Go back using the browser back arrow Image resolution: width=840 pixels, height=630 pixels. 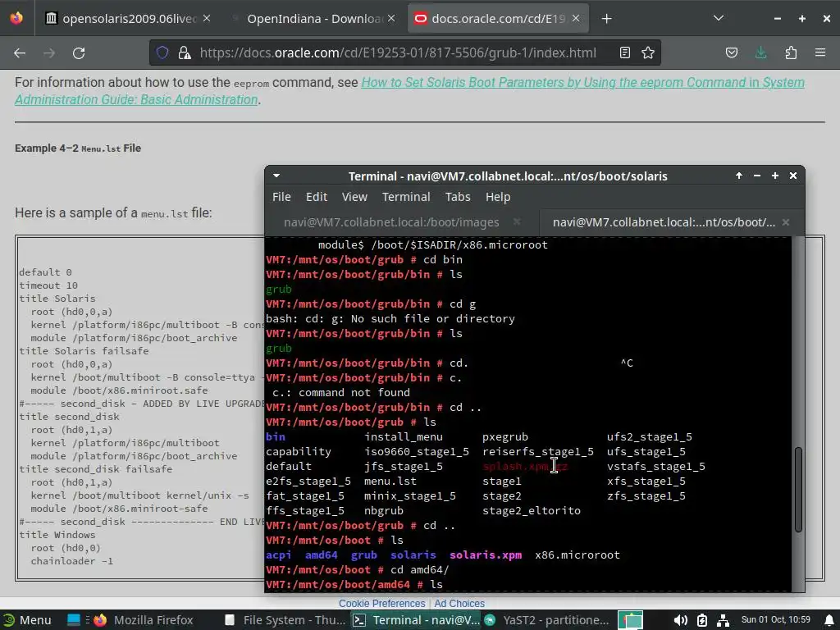(20, 53)
